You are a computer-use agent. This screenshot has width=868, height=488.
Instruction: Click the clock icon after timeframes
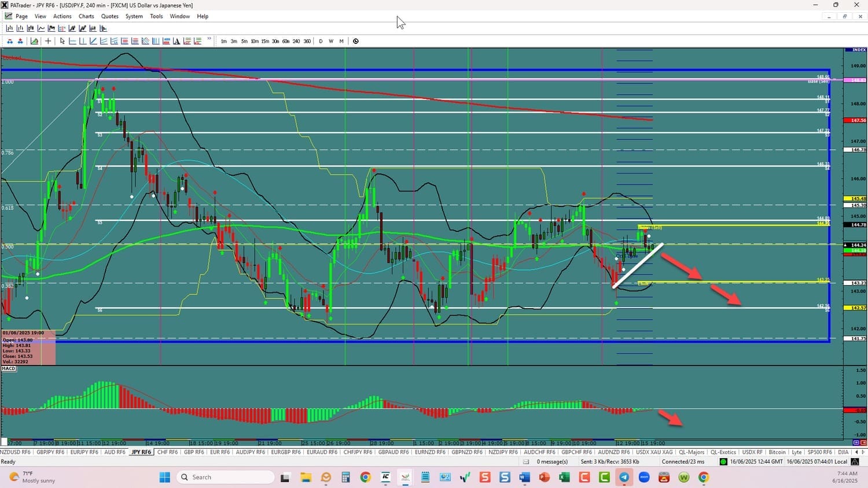(356, 41)
